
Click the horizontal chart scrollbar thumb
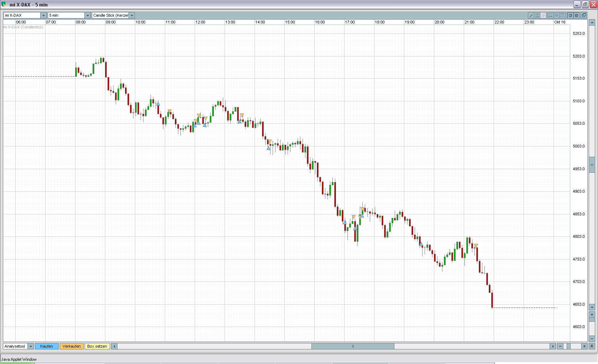pyautogui.click(x=353, y=346)
